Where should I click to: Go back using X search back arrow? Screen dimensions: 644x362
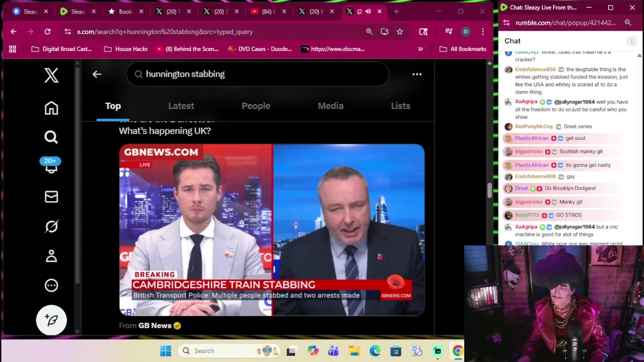click(97, 74)
